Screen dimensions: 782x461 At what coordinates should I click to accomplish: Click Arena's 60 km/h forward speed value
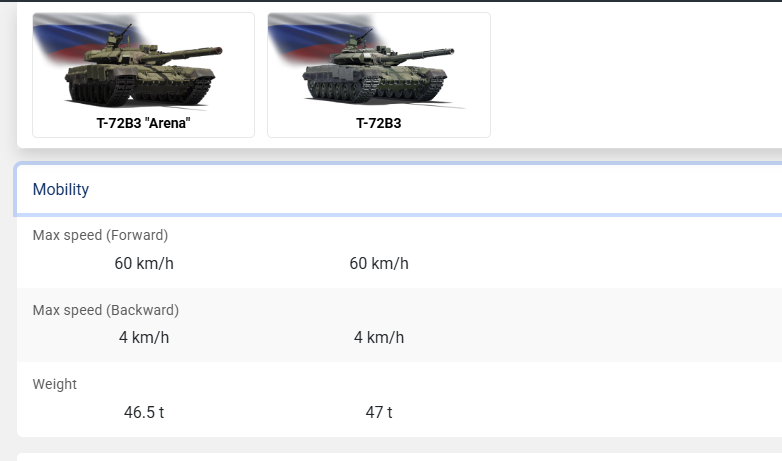click(144, 263)
